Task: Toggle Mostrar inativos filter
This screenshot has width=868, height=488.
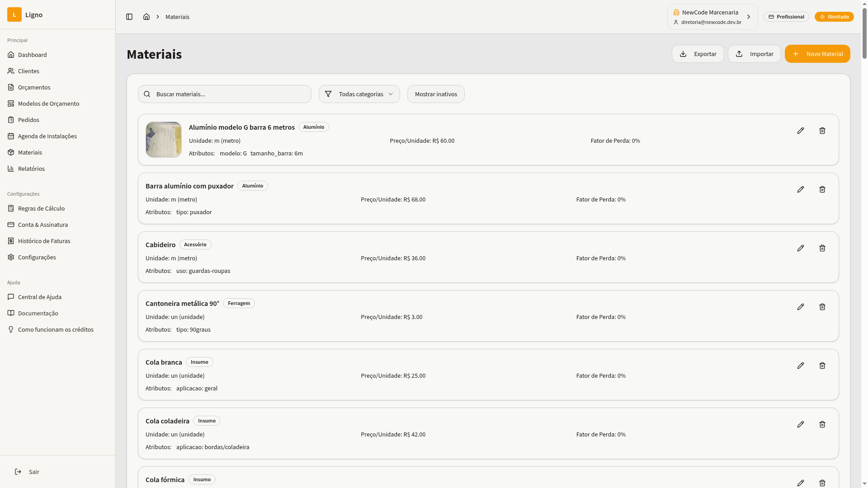Action: click(436, 94)
